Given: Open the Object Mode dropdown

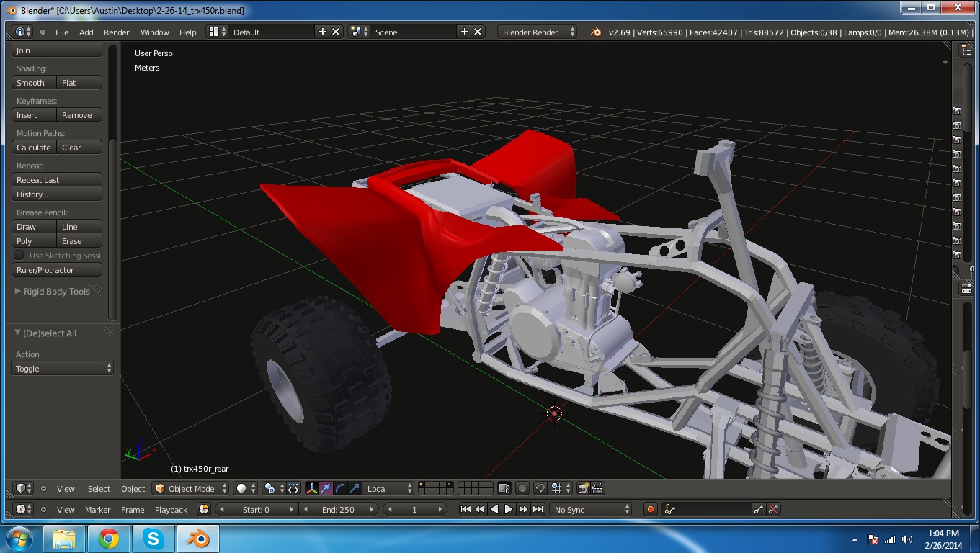Looking at the screenshot, I should pyautogui.click(x=190, y=488).
